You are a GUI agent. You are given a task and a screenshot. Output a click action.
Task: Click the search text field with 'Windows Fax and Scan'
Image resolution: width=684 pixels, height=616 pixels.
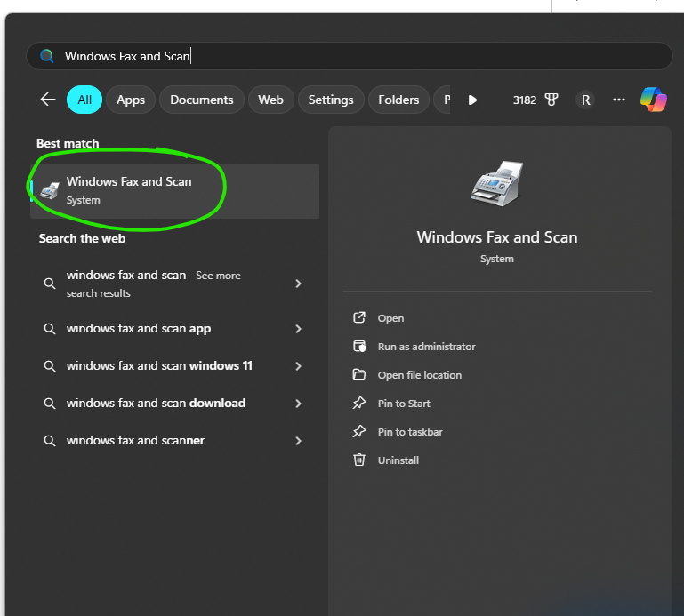[349, 56]
